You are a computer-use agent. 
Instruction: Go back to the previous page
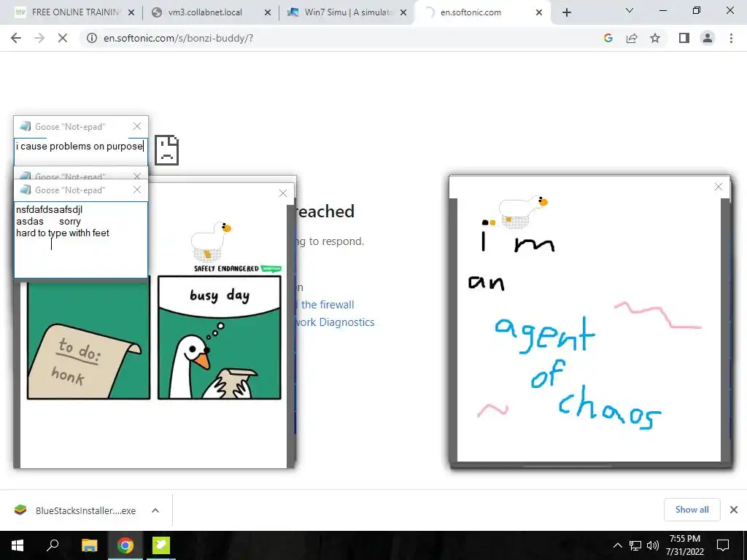(x=16, y=38)
